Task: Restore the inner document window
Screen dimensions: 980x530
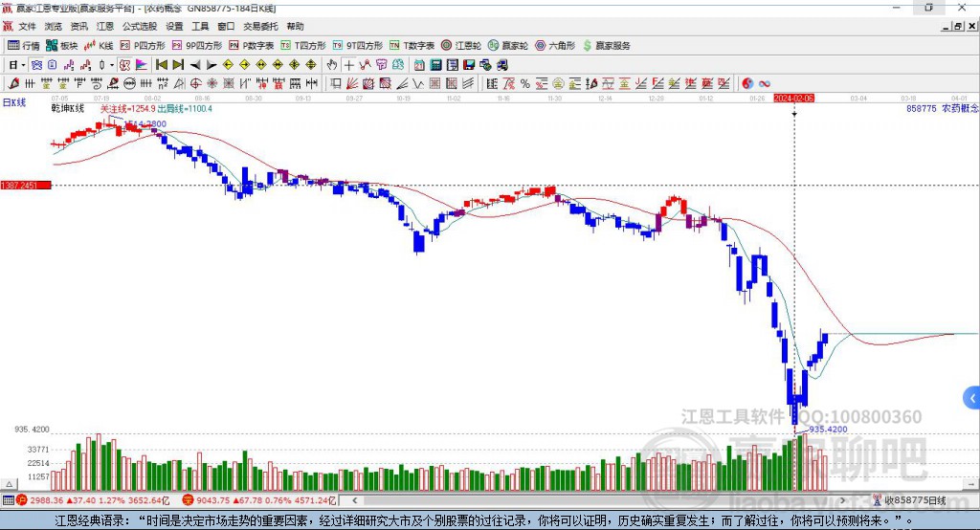Action: click(x=959, y=26)
